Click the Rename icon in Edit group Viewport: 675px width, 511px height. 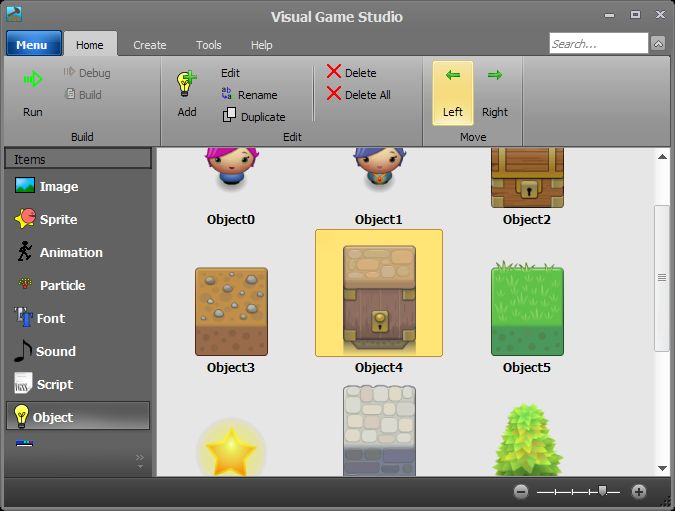coord(228,95)
